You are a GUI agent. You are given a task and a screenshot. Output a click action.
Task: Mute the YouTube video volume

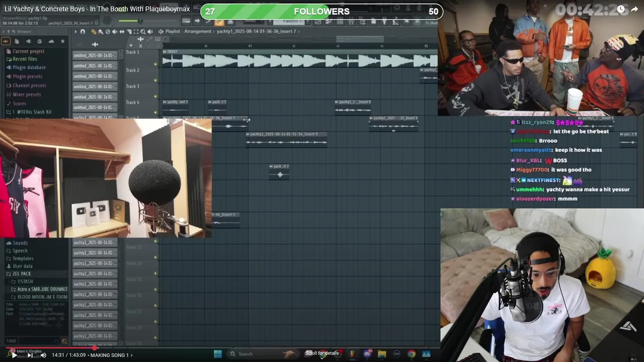(x=43, y=355)
